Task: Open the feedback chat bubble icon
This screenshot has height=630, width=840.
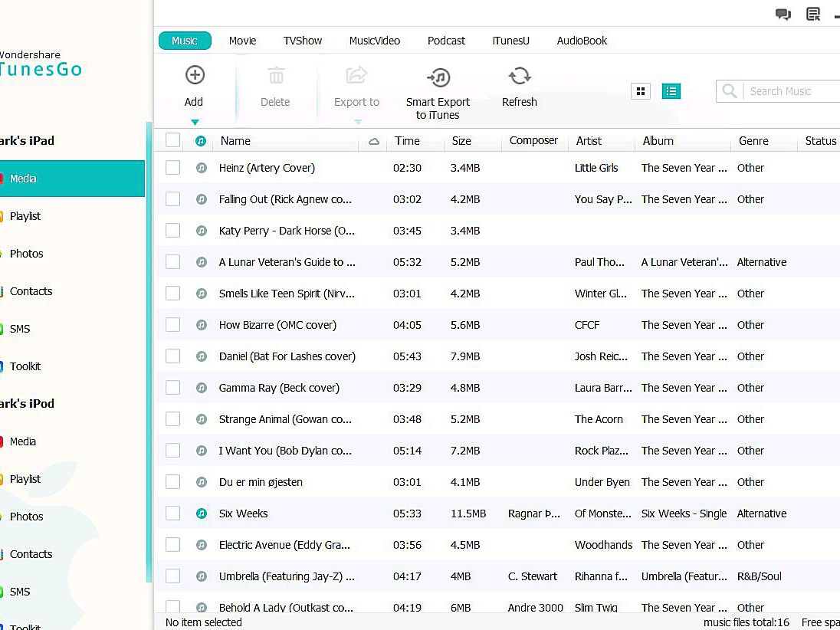Action: [783, 15]
